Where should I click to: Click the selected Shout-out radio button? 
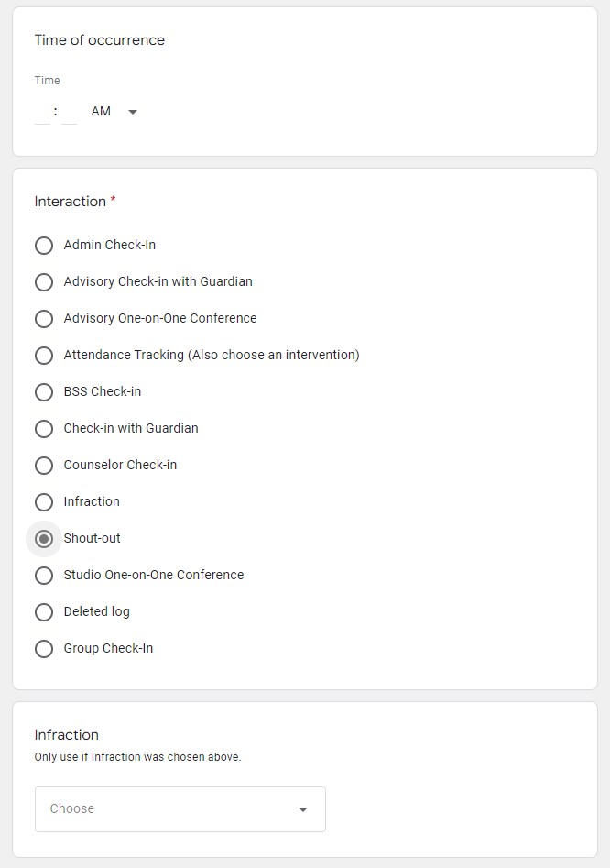pyautogui.click(x=44, y=539)
